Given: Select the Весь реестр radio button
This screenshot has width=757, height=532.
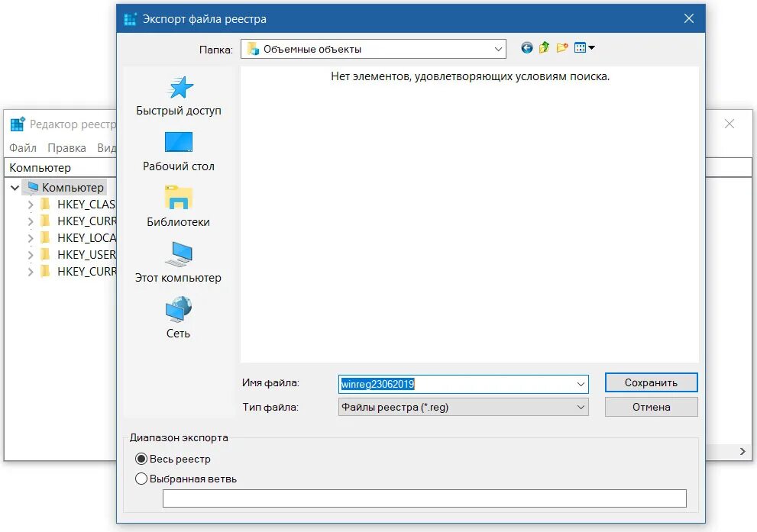Looking at the screenshot, I should pos(141,459).
